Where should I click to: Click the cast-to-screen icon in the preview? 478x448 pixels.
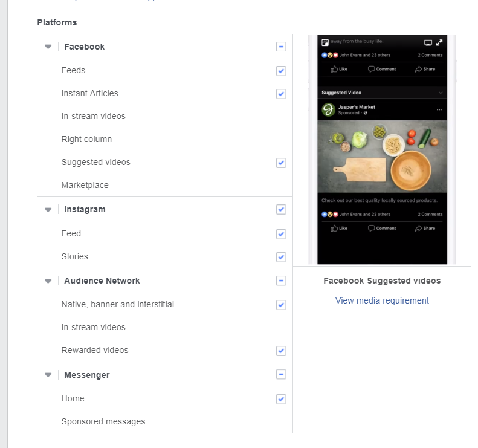point(428,42)
